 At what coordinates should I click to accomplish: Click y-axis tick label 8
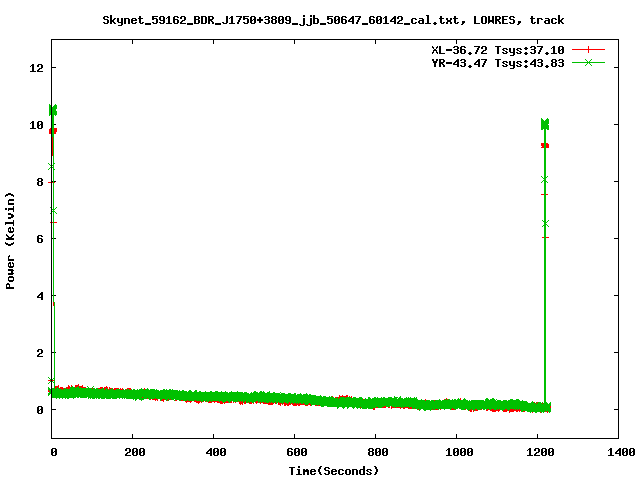(40, 182)
